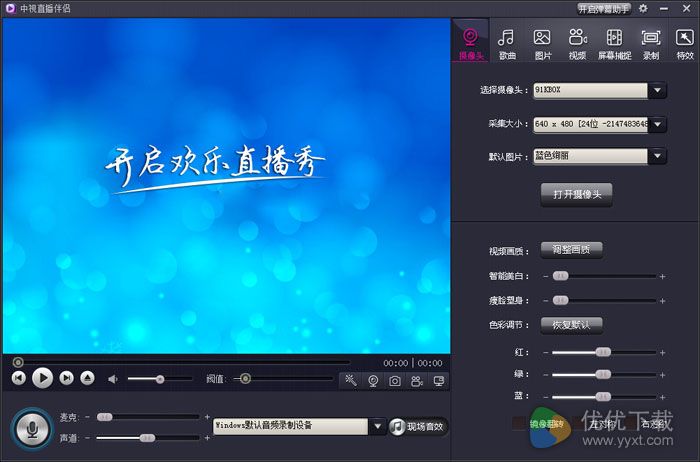Open the 图片 pictures tab
Screen dimensions: 700x462
(542, 44)
